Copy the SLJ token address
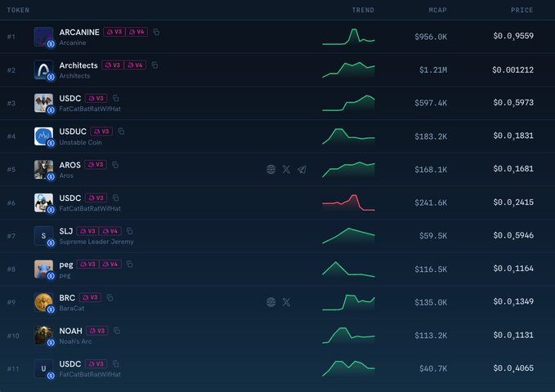This screenshot has width=555, height=392. click(x=130, y=231)
